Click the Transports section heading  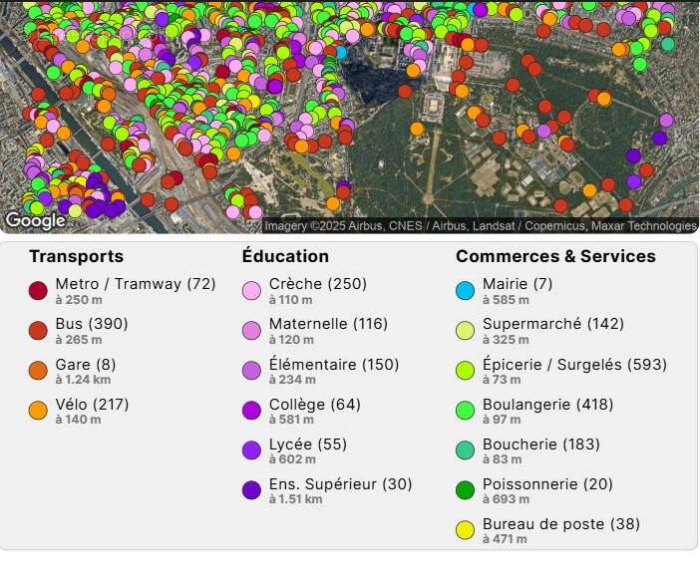coord(76,256)
